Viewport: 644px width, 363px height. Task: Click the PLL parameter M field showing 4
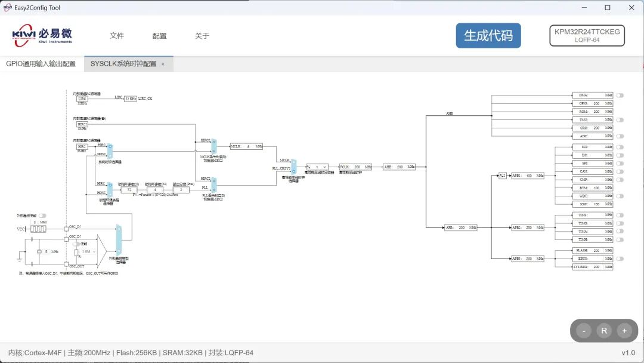click(x=155, y=189)
